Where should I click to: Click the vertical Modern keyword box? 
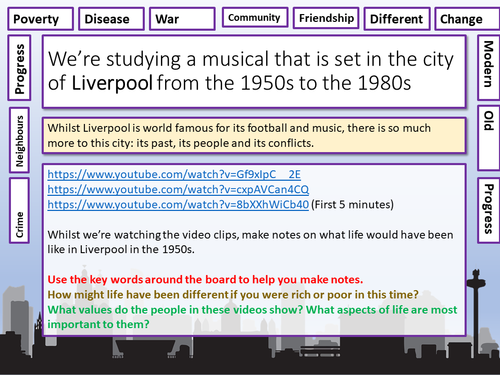pos(488,68)
